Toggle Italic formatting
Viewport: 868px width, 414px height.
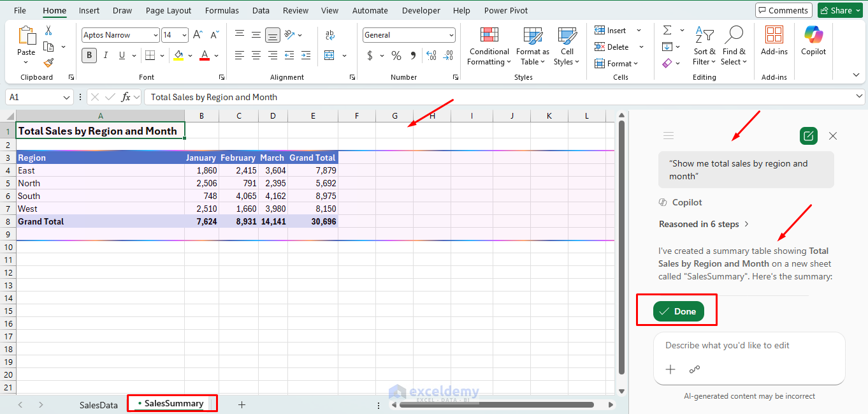click(106, 55)
